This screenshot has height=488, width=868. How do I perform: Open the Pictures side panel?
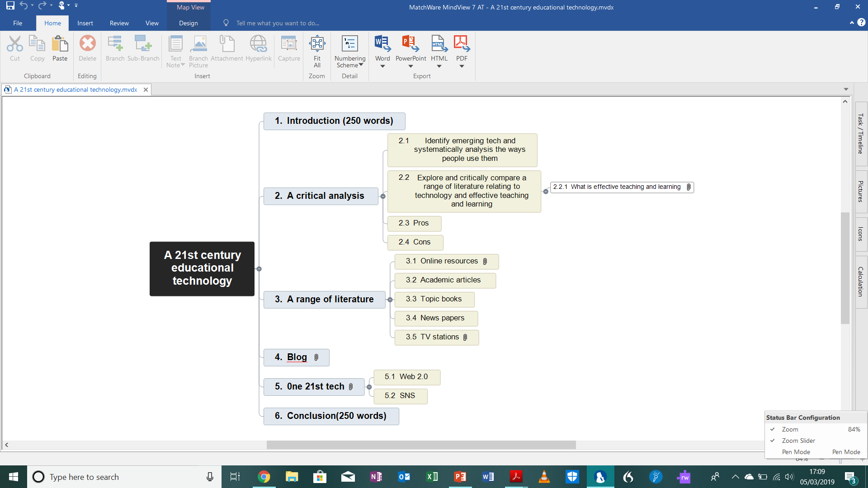click(x=861, y=192)
